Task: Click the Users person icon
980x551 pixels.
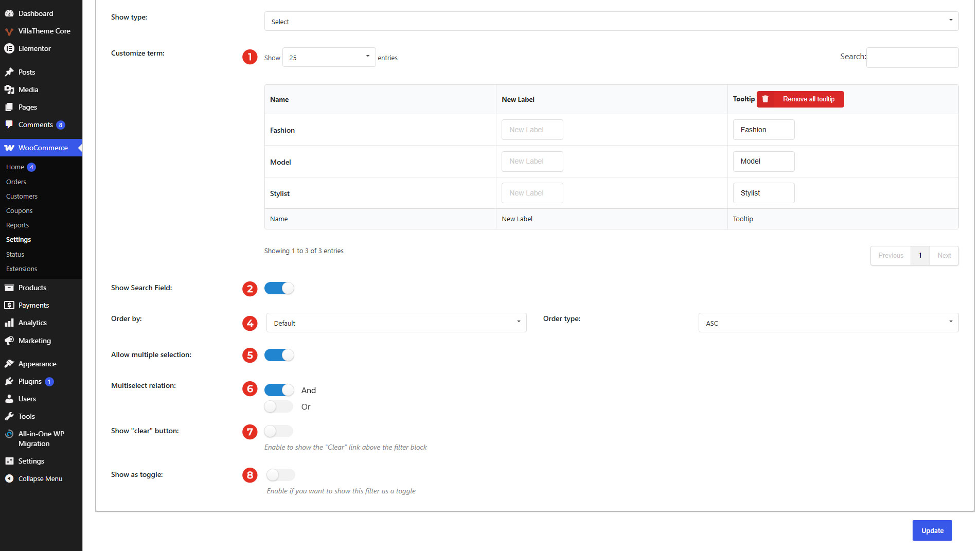Action: click(9, 399)
